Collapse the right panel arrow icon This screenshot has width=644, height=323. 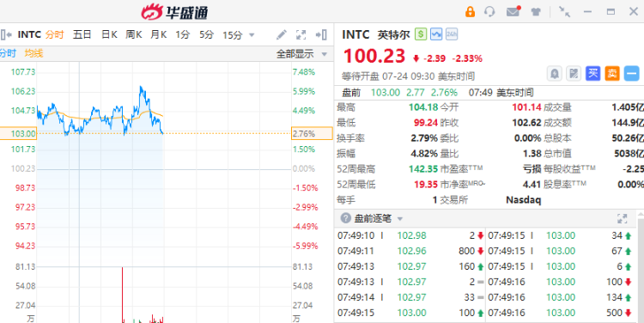point(321,35)
